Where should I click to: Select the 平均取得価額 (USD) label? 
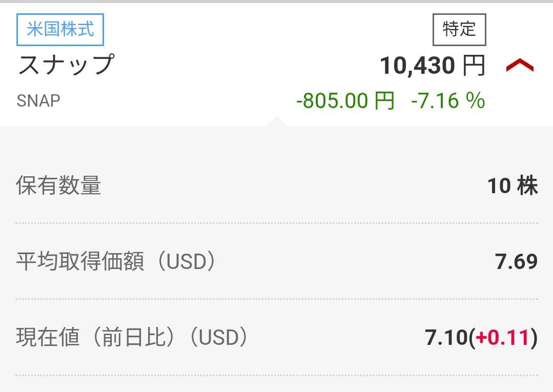pyautogui.click(x=116, y=262)
